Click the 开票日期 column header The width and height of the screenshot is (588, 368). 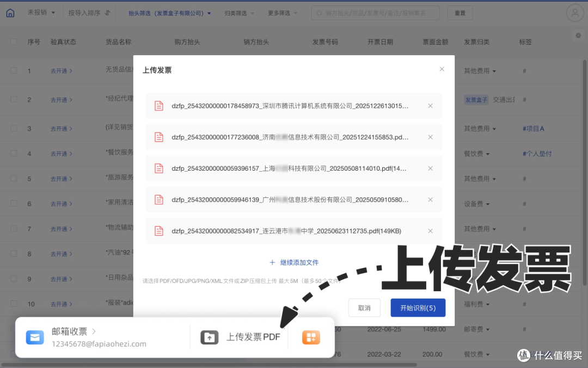(380, 41)
